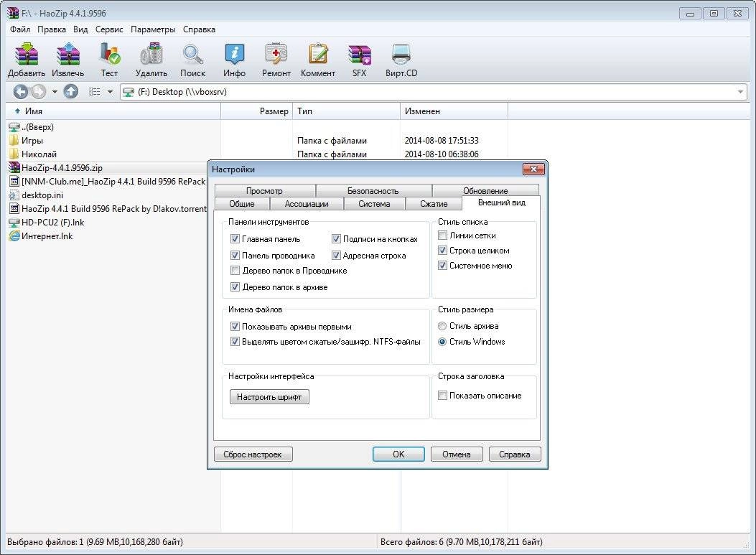This screenshot has width=756, height=555.
Task: Go forward with the navigation arrow
Action: tap(38, 92)
